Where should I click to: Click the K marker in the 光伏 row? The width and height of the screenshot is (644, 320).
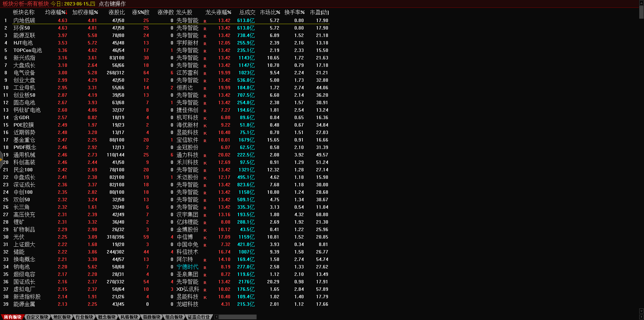(205, 238)
